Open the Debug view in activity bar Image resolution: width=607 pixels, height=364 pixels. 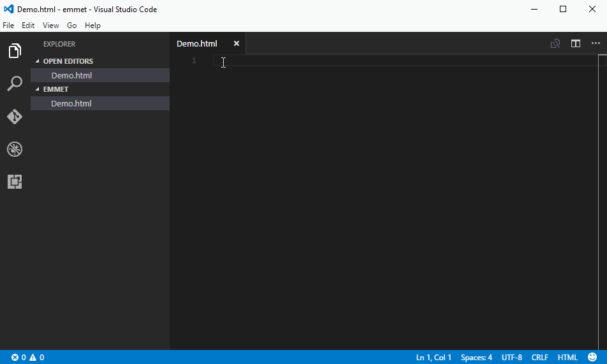(x=15, y=149)
